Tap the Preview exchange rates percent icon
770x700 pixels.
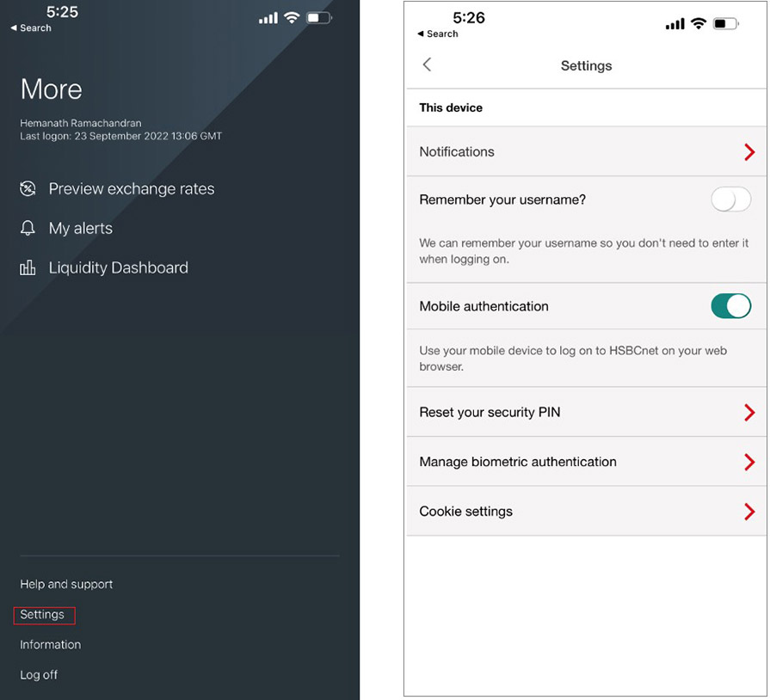[x=28, y=189]
